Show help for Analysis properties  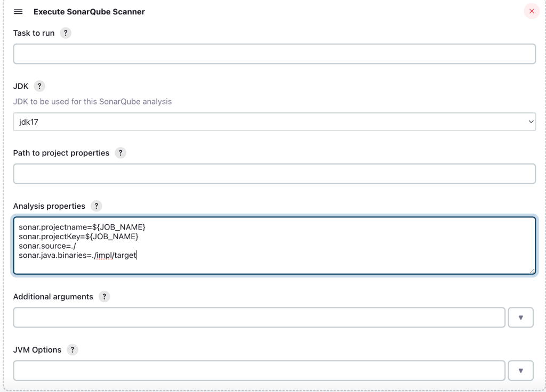click(96, 206)
